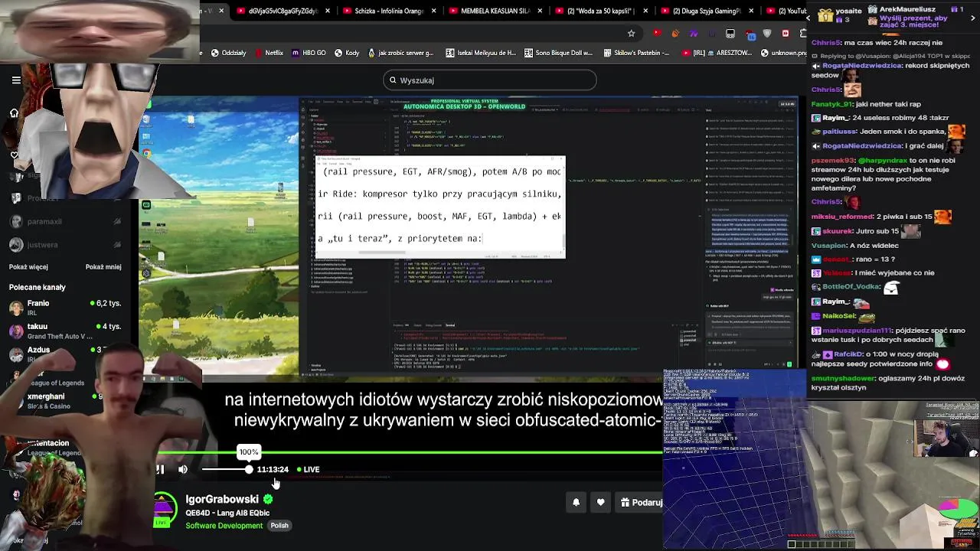Jump to LIVE in the player

pyautogui.click(x=308, y=469)
